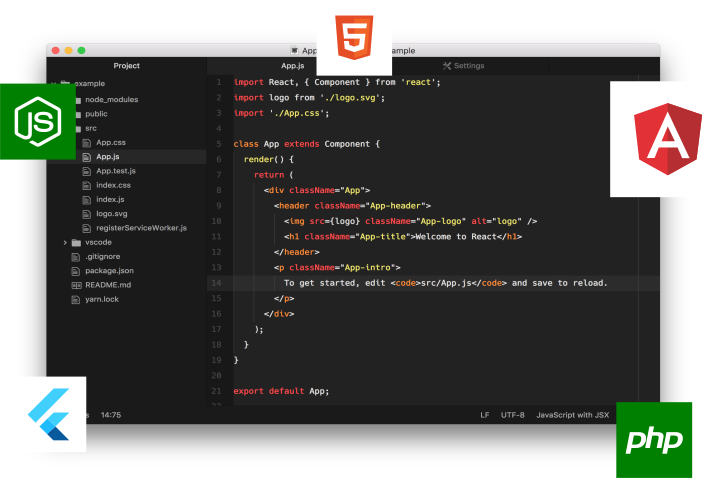The width and height of the screenshot is (726, 478).
Task: Open App.css in the project tree
Action: click(x=110, y=143)
